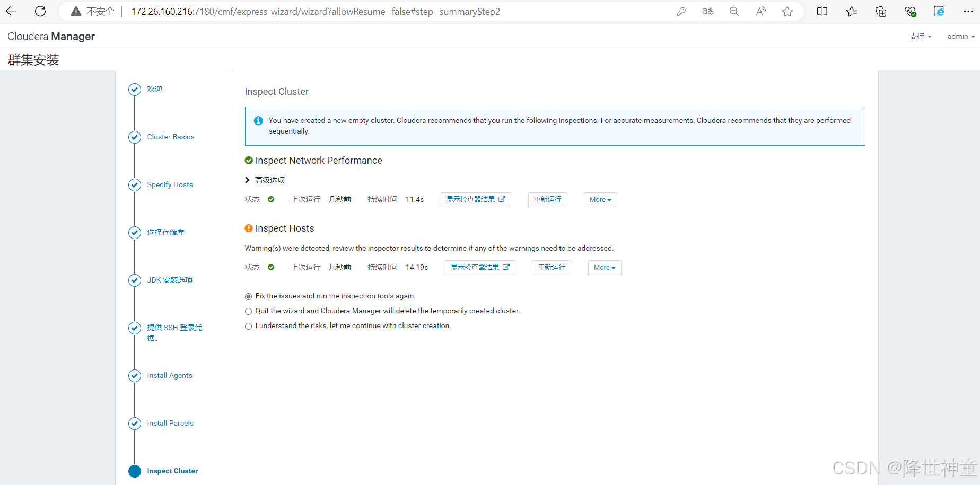The height and width of the screenshot is (485, 980).
Task: Click the 欢迎 step checkmark circle
Action: tap(135, 90)
